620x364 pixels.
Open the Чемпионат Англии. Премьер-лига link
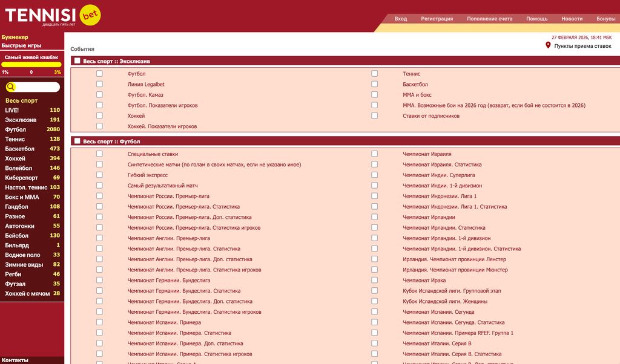coord(168,238)
